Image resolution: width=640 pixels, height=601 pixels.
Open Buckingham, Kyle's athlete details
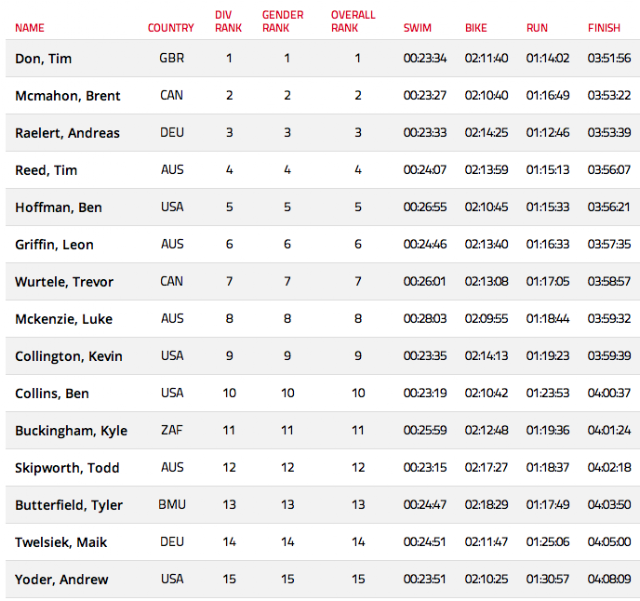click(71, 431)
